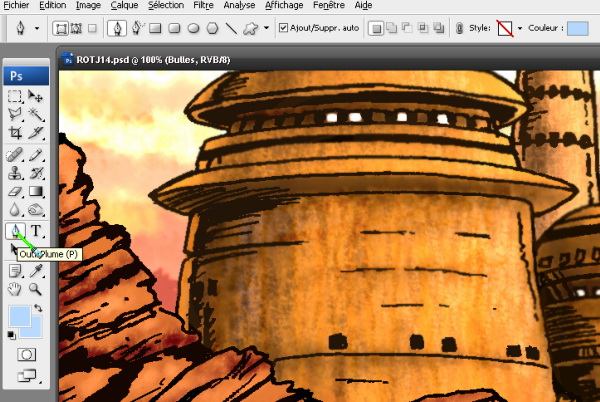Choose Polygon shape tool
The height and width of the screenshot is (402, 600).
212,28
